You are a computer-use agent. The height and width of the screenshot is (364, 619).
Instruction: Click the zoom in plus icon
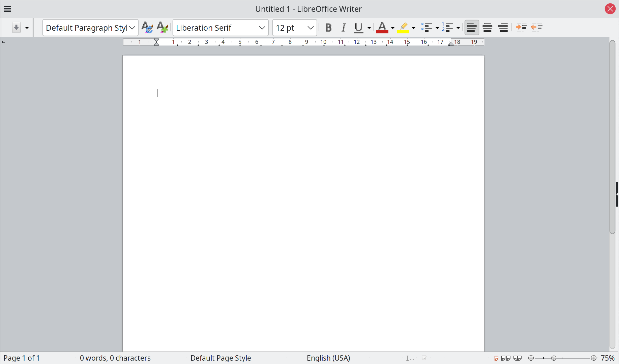[594, 358]
